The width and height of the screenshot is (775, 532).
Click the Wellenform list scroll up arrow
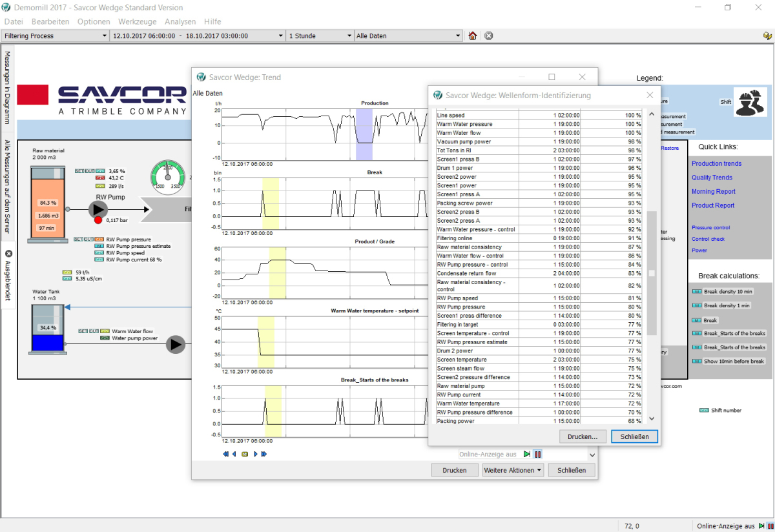point(652,114)
